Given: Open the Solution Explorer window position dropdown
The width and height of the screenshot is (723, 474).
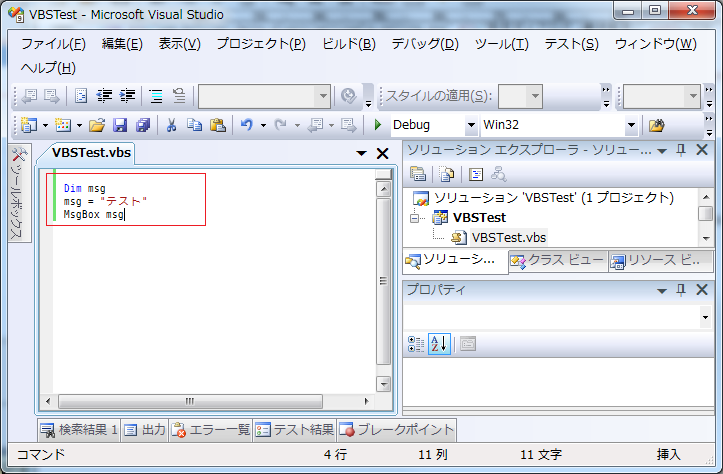Looking at the screenshot, I should coord(662,151).
